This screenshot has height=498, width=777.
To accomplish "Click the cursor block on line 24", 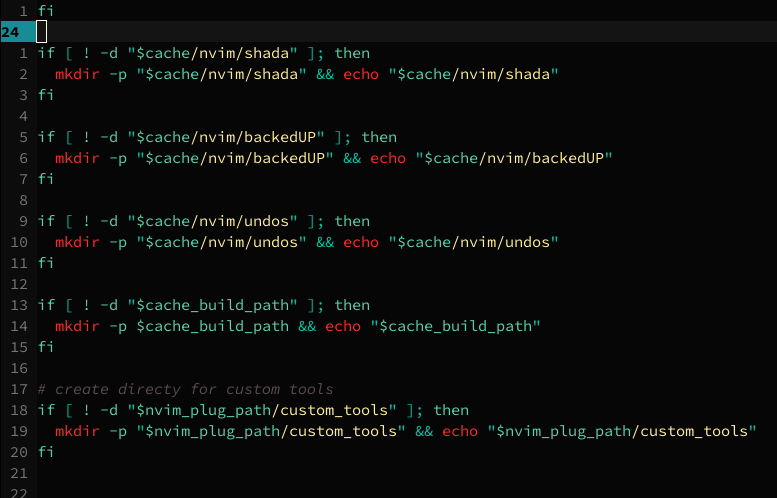I will click(42, 32).
